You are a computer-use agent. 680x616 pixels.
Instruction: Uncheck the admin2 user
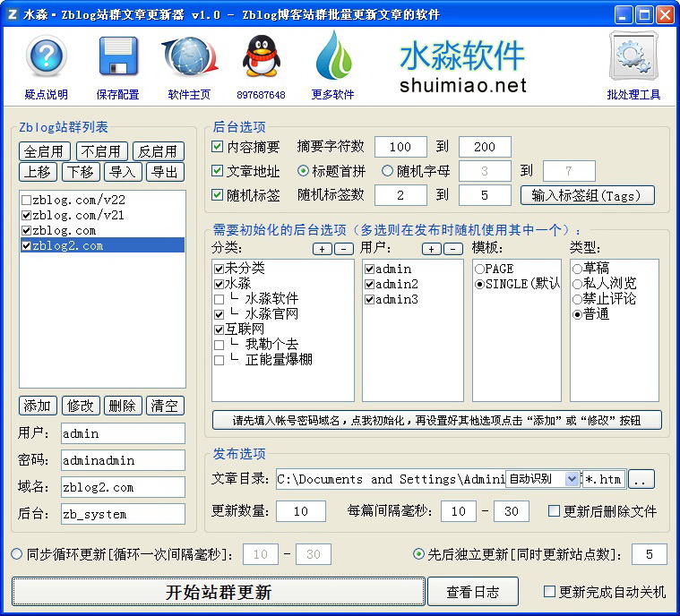coord(369,285)
